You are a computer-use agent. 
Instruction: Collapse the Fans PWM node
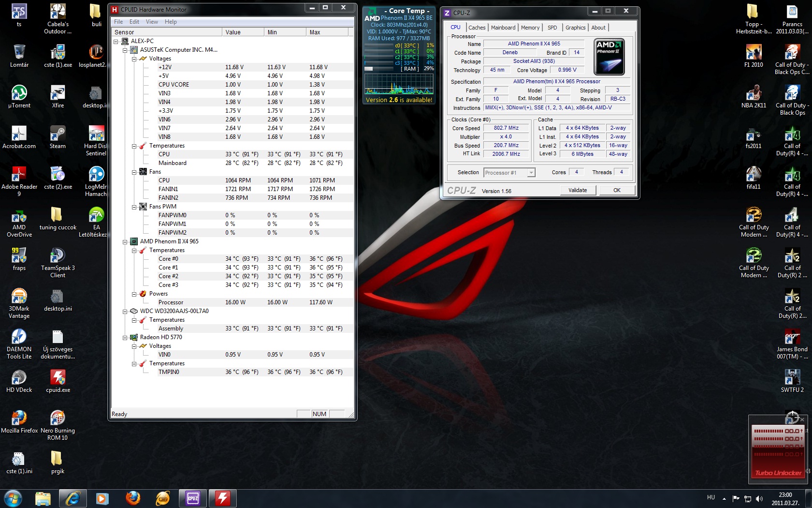(134, 207)
